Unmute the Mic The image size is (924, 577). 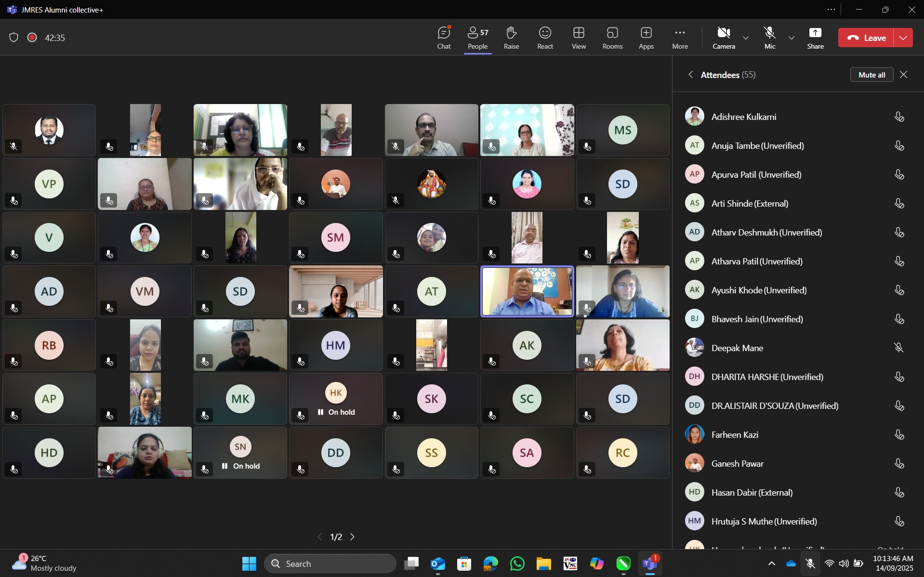(770, 38)
